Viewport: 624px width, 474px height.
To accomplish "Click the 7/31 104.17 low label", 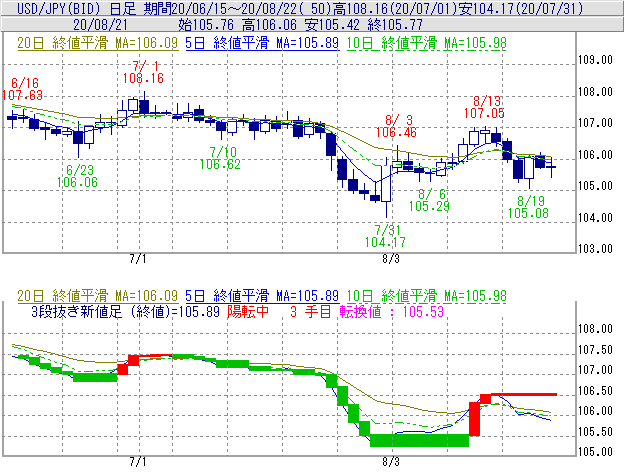I will coord(385,236).
